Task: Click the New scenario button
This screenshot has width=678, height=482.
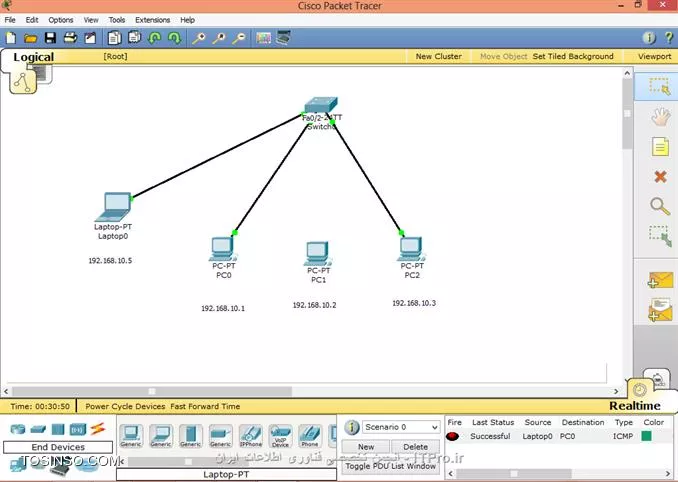Action: click(366, 447)
